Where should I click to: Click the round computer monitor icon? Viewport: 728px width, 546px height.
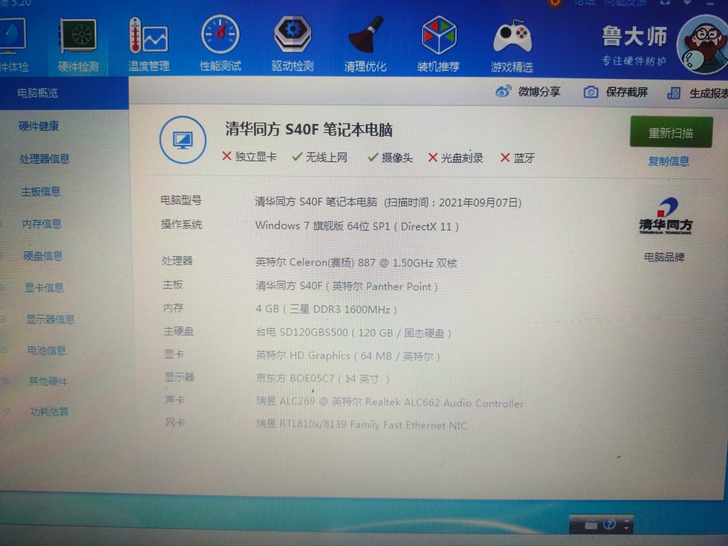183,140
